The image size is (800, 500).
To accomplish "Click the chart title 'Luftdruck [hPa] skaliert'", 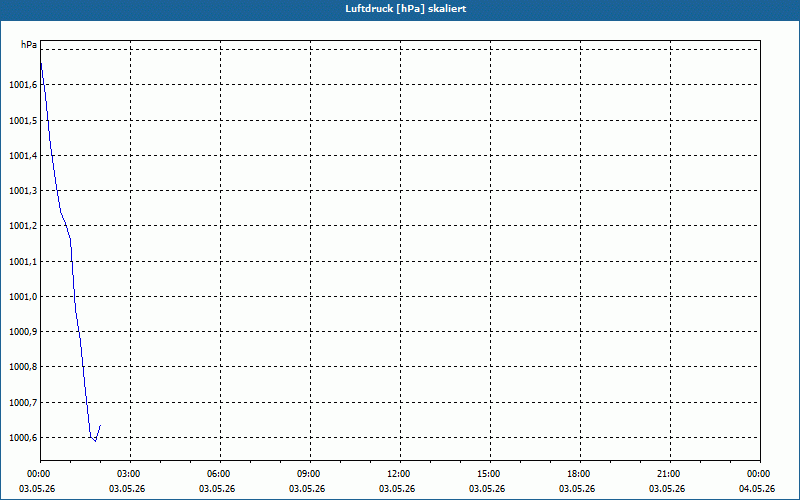I will [406, 9].
